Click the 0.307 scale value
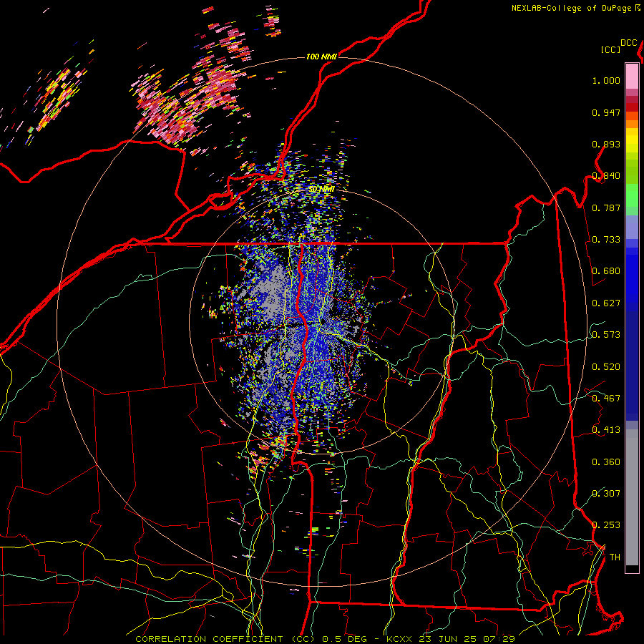 (606, 494)
